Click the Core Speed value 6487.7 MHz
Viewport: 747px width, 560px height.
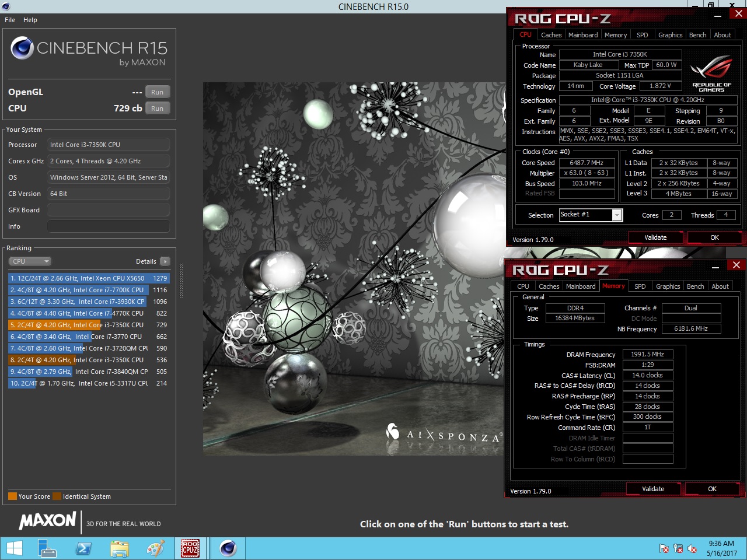pos(587,163)
